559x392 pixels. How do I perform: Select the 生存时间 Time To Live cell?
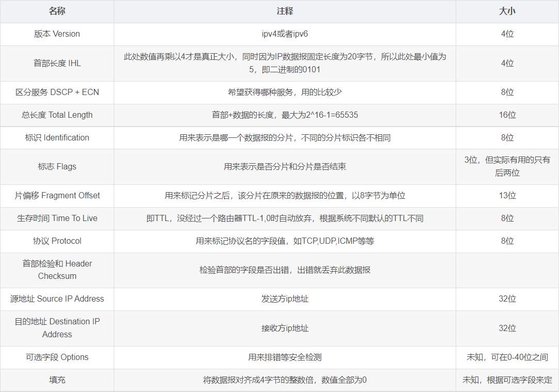pyautogui.click(x=57, y=218)
